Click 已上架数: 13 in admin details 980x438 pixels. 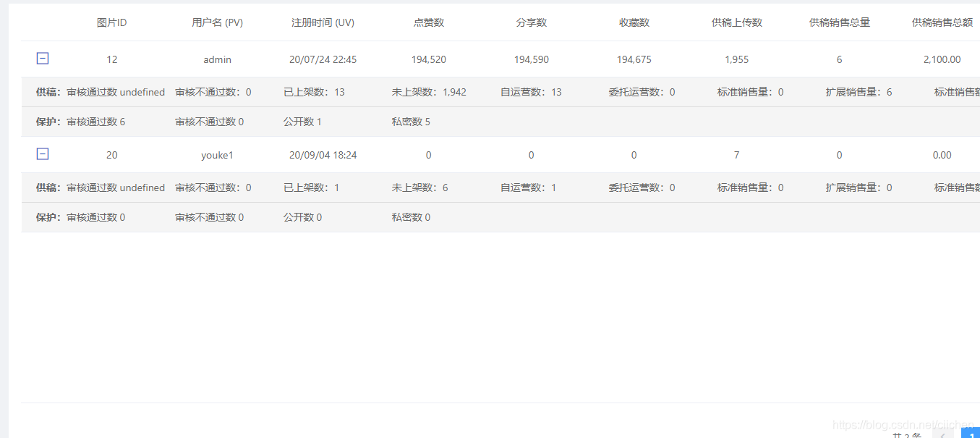coord(314,92)
